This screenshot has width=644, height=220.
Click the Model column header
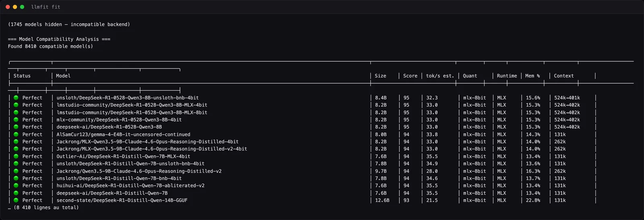click(63, 76)
